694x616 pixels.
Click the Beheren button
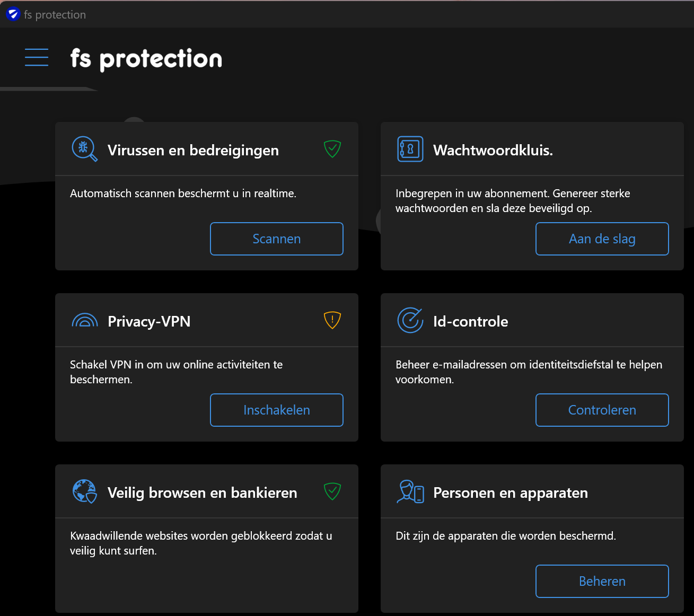(602, 582)
